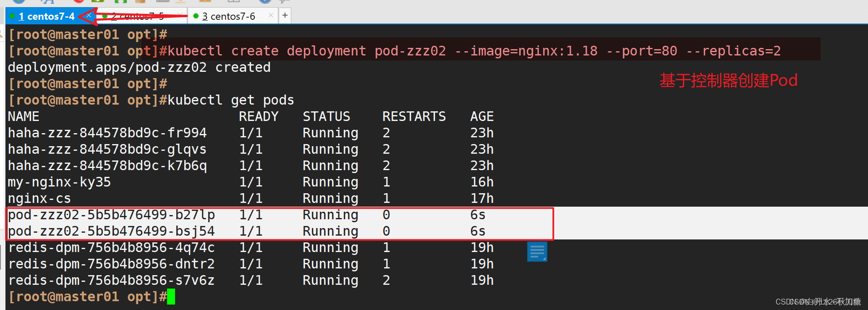Screen dimensions: 868x310
Task: Click green status dot on centos7-6 tab
Action: point(196,16)
